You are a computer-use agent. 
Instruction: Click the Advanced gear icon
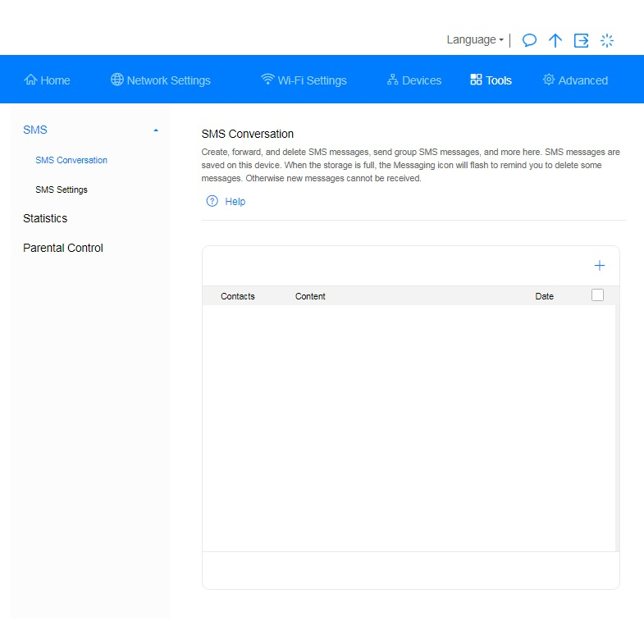[549, 80]
